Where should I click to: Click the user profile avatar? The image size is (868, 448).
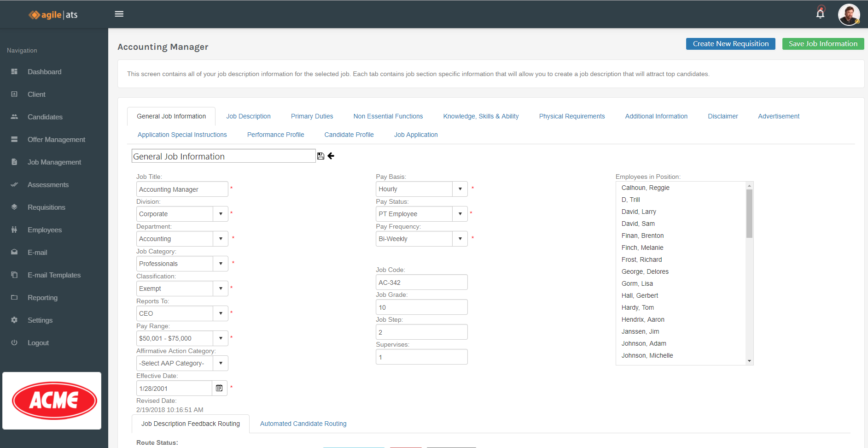(x=849, y=14)
